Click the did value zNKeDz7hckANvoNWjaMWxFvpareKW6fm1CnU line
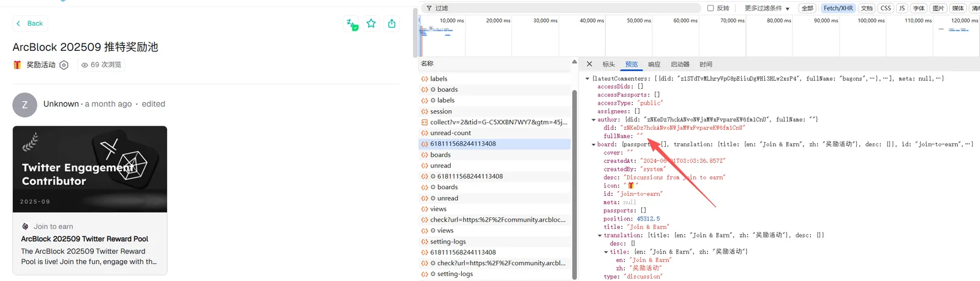980x281 pixels. 674,128
